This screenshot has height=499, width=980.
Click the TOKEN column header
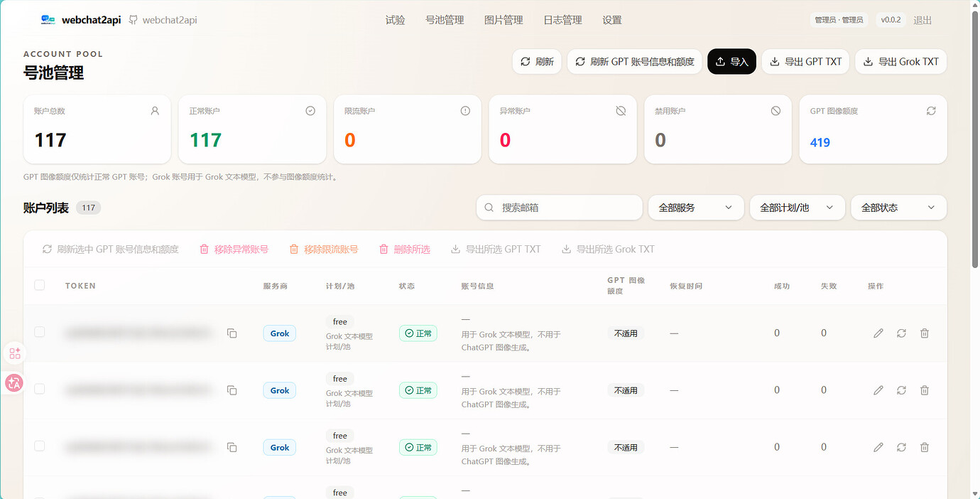pos(80,286)
